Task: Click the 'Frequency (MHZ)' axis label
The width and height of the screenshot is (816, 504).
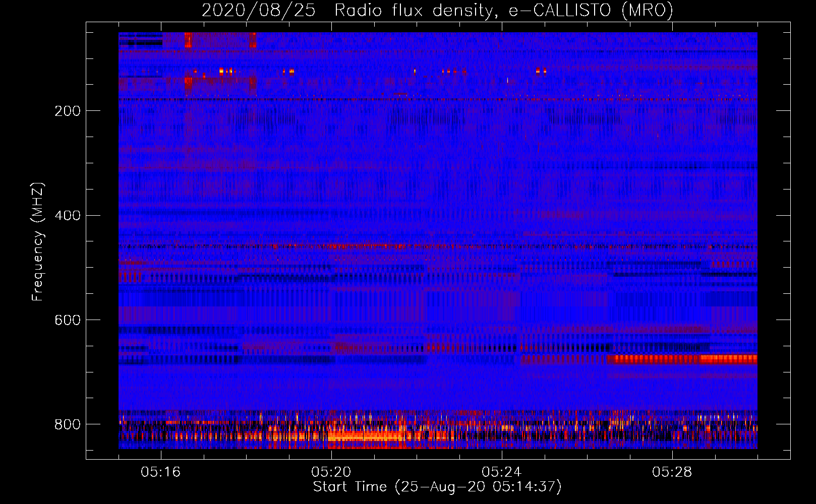Action: [38, 241]
